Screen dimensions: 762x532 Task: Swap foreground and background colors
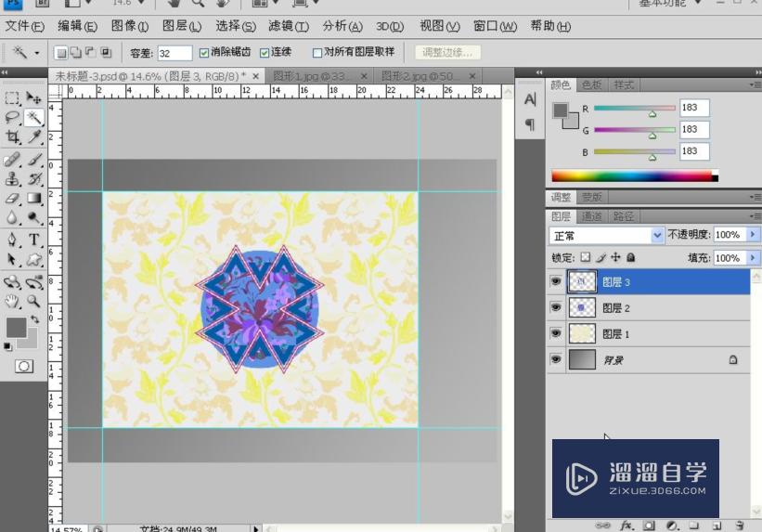click(x=34, y=319)
